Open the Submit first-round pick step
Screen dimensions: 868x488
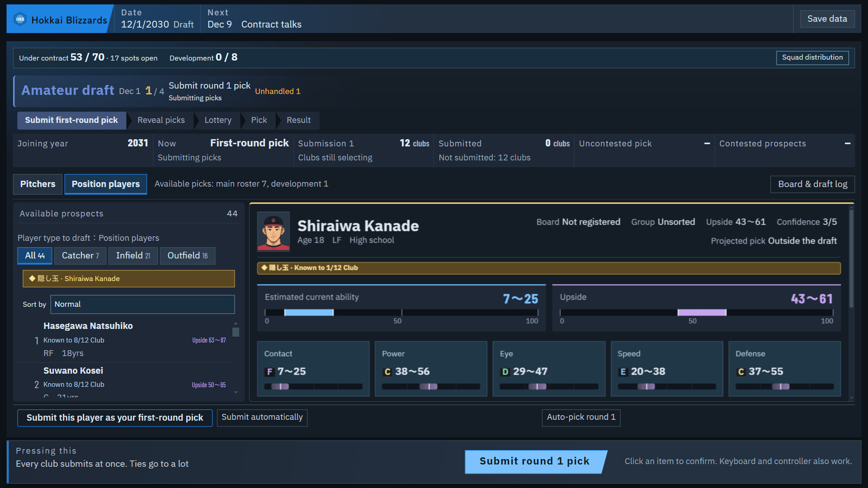tap(71, 120)
